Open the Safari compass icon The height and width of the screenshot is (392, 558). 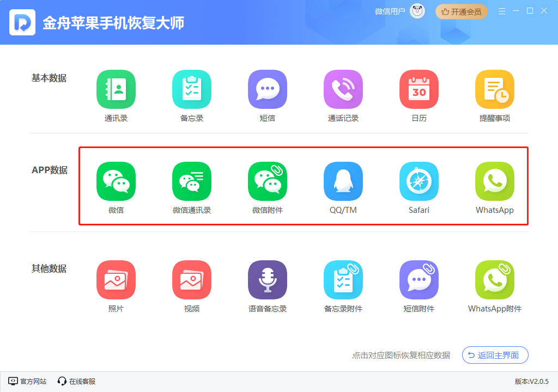(419, 181)
